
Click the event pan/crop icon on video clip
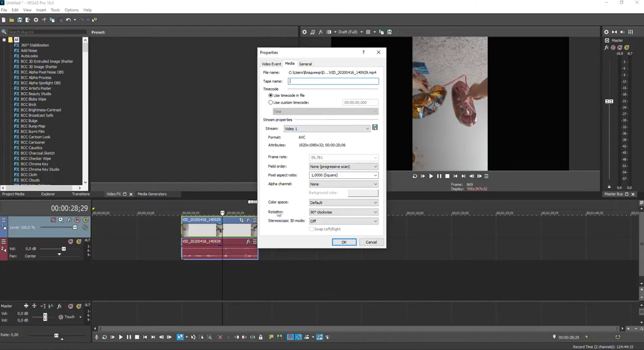241,220
